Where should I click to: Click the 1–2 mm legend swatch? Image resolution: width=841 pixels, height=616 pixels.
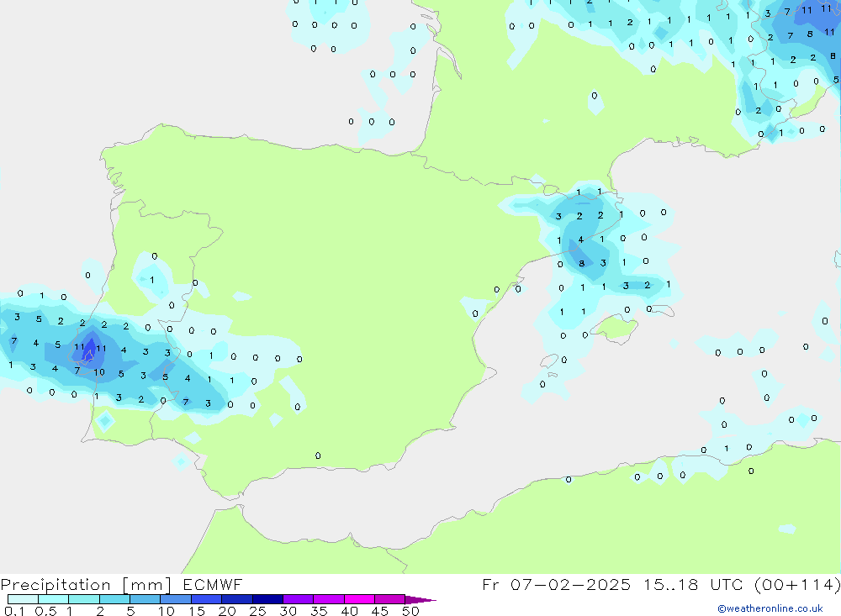[x=84, y=599]
